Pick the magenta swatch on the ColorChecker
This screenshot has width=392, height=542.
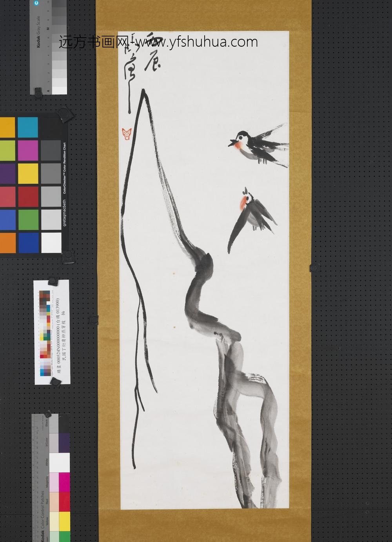(27, 150)
